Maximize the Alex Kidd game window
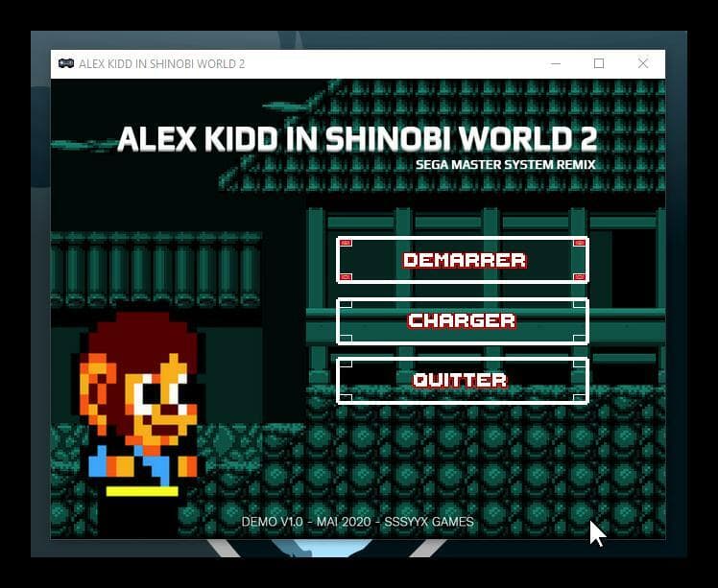 pos(599,63)
